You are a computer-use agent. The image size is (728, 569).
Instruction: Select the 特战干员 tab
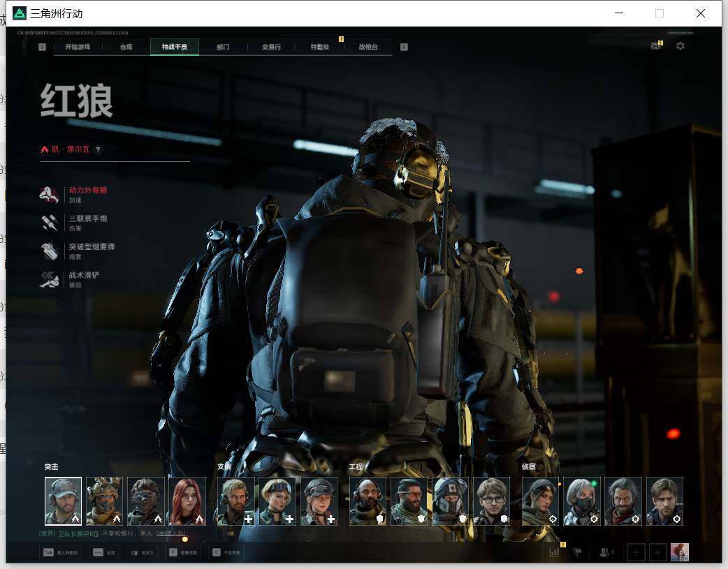click(x=175, y=47)
